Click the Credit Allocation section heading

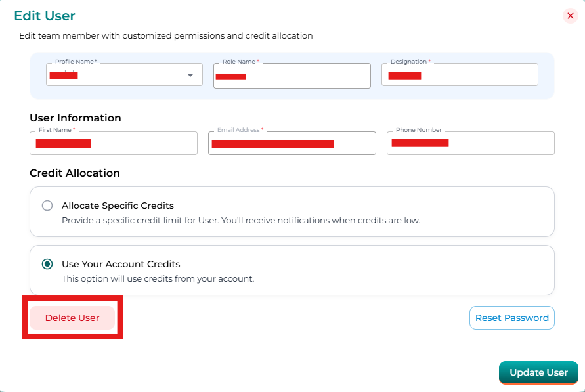pos(75,173)
